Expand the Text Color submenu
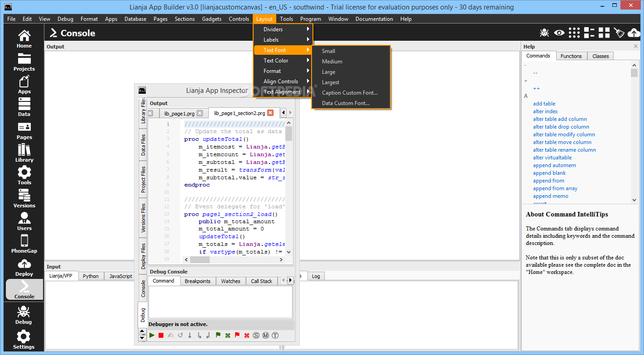The width and height of the screenshot is (644, 355). pyautogui.click(x=283, y=61)
